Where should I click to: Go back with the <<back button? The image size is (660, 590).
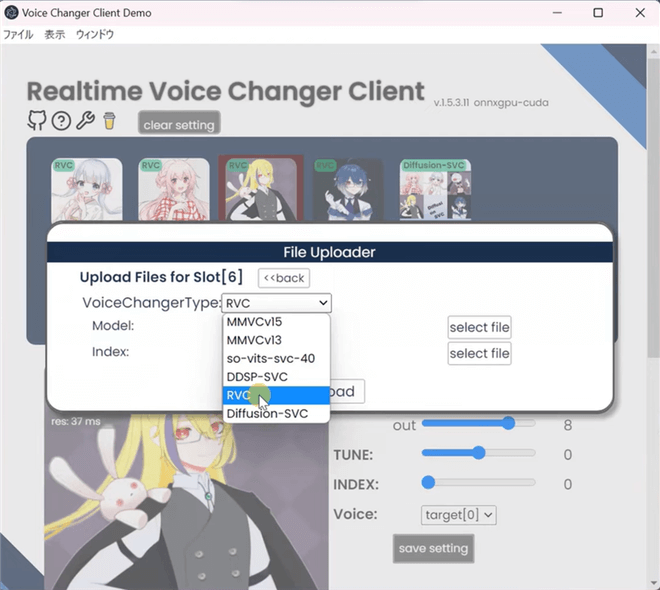(x=284, y=278)
